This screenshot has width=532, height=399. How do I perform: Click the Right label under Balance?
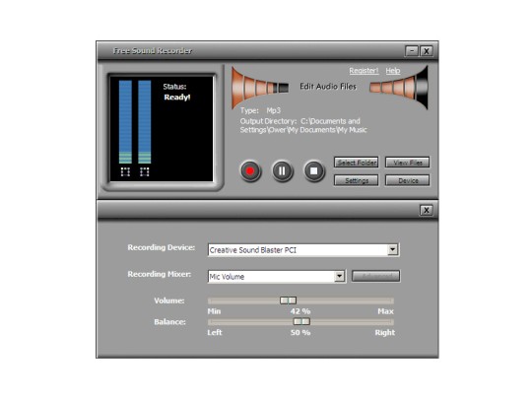(x=385, y=333)
